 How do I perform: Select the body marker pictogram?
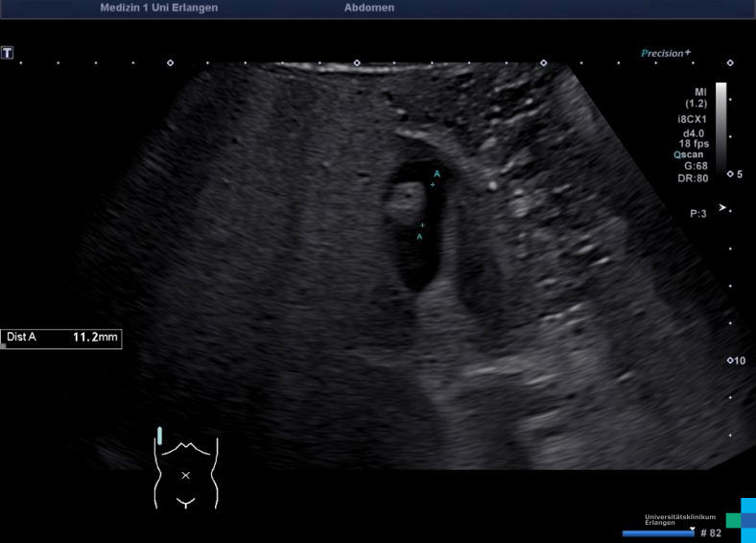click(x=186, y=472)
